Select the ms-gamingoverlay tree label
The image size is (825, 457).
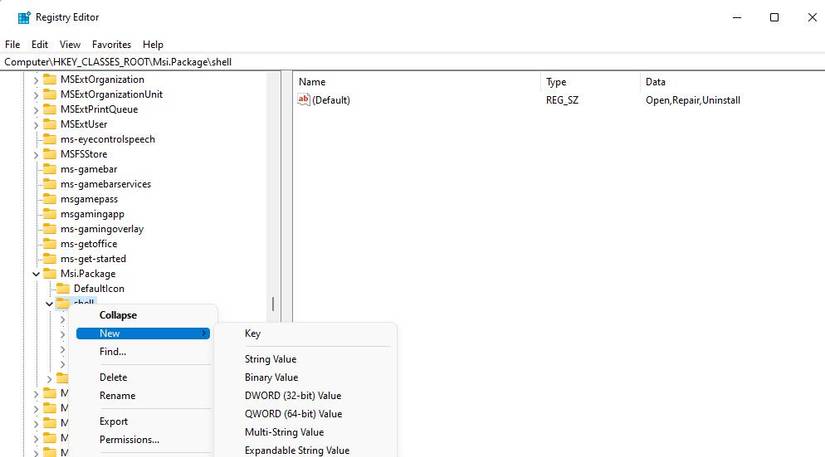pos(102,229)
